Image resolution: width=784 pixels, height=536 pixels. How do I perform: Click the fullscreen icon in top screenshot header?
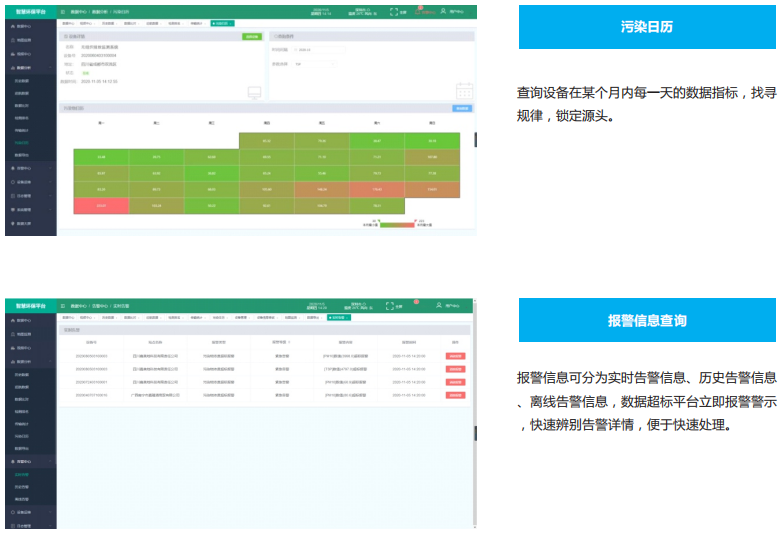click(x=393, y=12)
